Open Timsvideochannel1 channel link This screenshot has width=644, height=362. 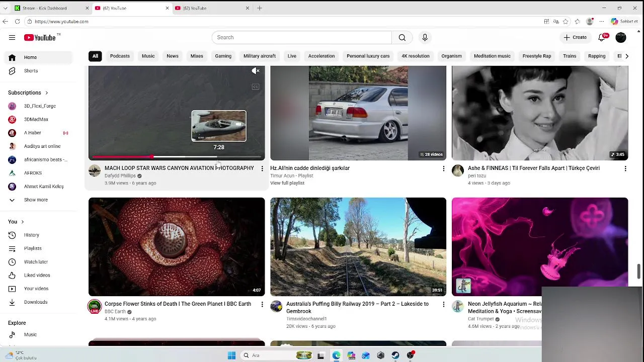pos(306,319)
